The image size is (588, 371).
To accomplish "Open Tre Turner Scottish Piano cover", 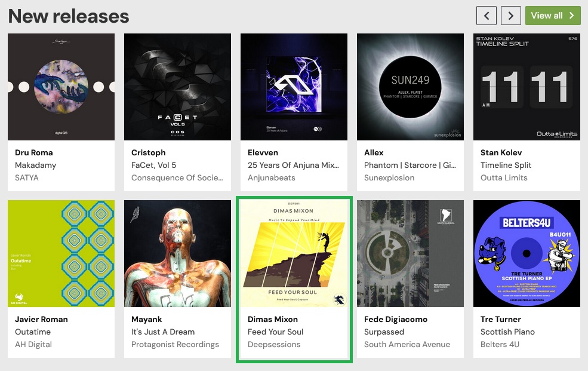I will 527,253.
